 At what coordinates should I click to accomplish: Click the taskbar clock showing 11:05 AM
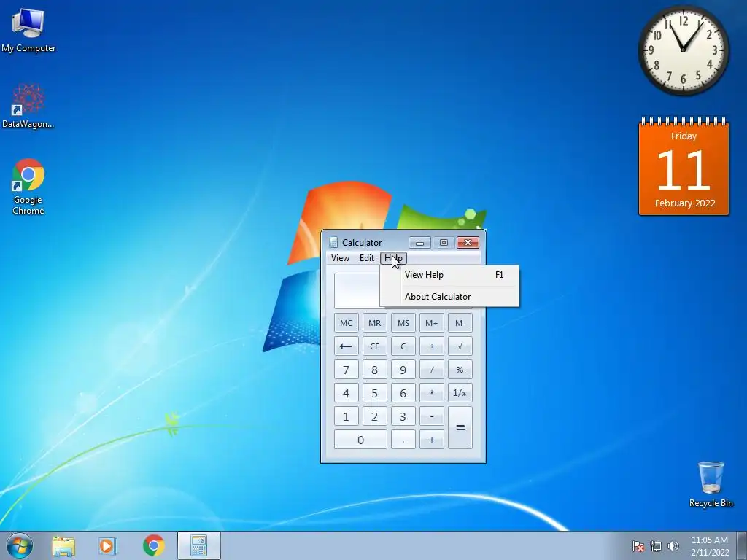(710, 546)
